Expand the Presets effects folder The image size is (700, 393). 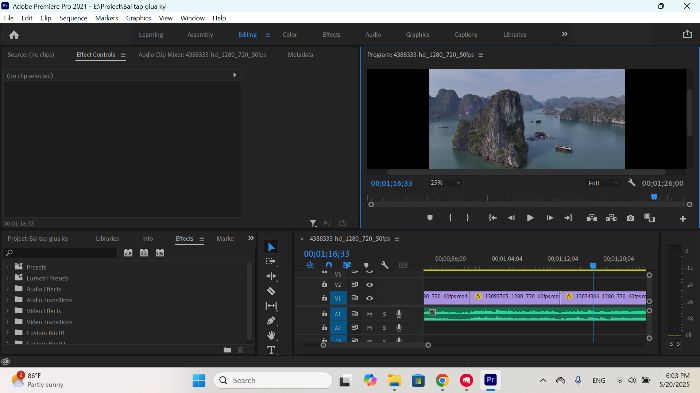point(7,267)
